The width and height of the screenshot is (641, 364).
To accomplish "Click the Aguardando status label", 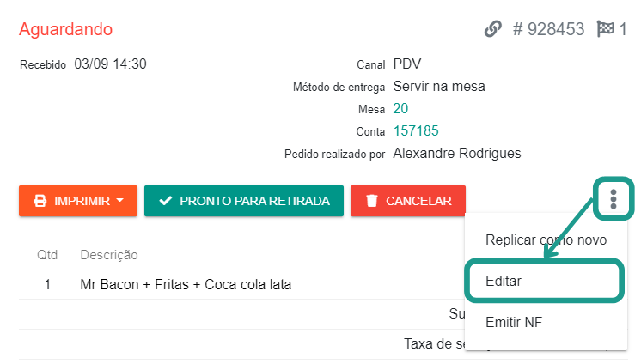I will [x=65, y=29].
